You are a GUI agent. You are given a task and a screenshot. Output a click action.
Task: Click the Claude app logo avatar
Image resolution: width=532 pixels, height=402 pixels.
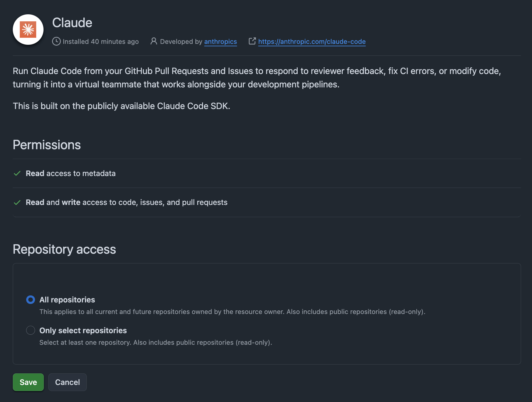point(28,30)
